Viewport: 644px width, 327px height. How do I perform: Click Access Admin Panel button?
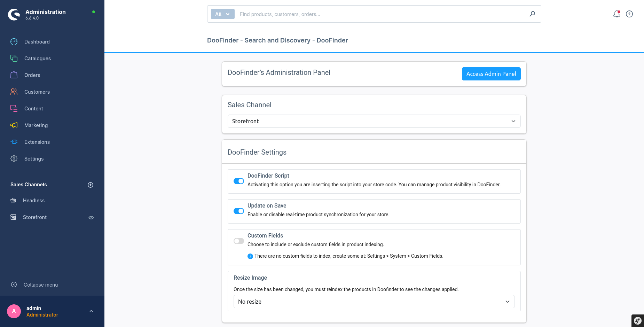point(491,74)
